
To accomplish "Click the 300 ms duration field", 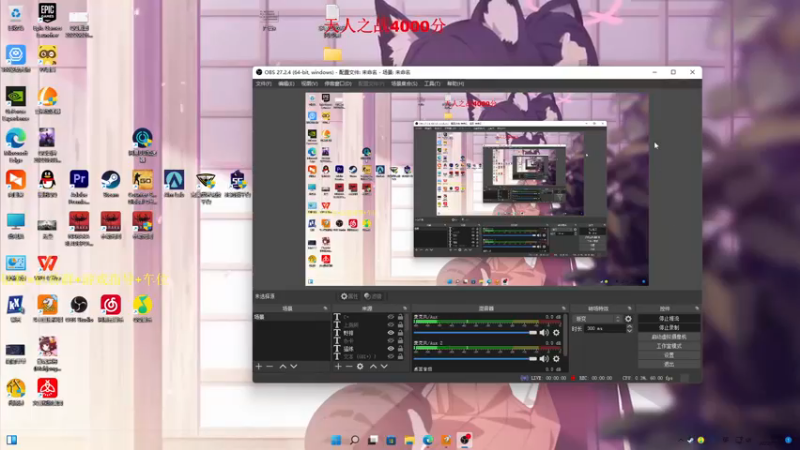I will click(605, 329).
